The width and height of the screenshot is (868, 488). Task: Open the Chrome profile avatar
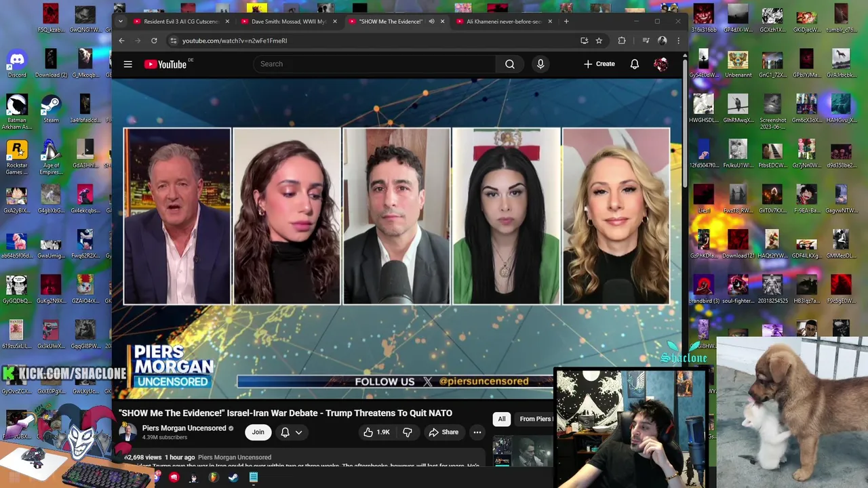coord(663,41)
